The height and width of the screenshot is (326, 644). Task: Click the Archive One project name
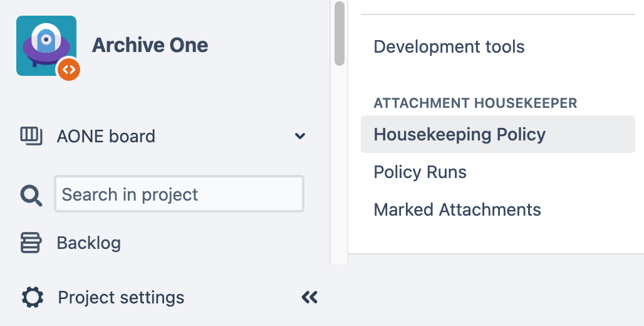coord(150,45)
